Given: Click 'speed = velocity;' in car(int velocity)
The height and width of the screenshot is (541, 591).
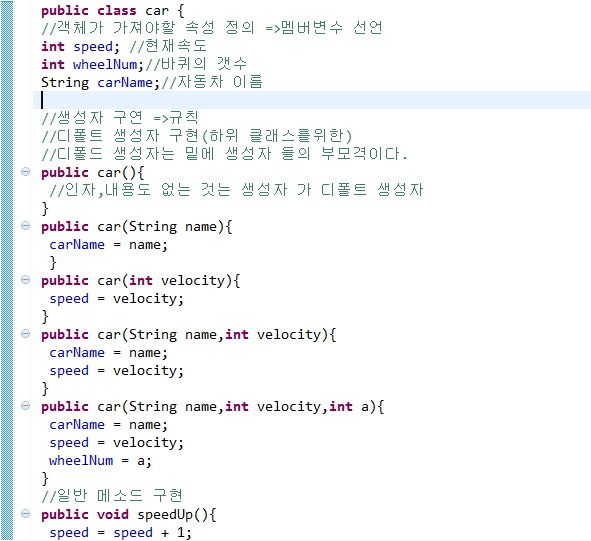Looking at the screenshot, I should click(x=116, y=299).
